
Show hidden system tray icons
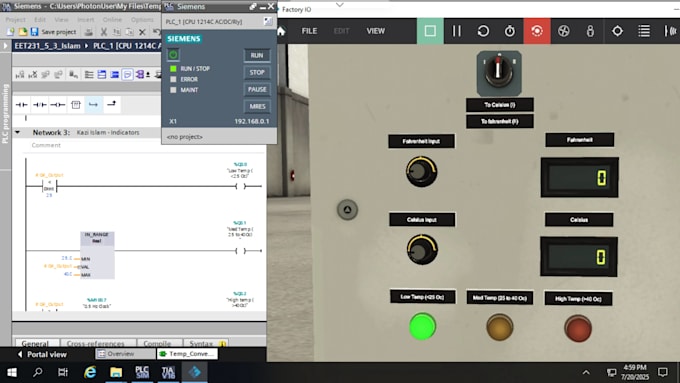click(586, 372)
